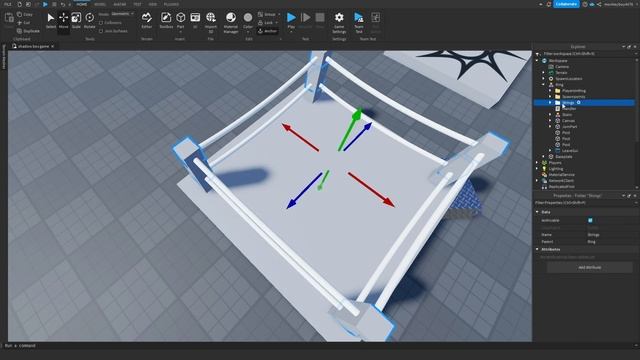
Task: Open the Color dropdown arrow
Action: point(248,31)
